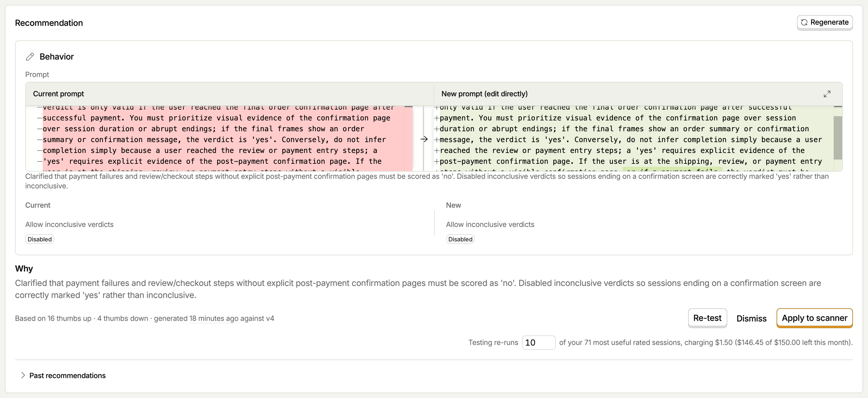The width and height of the screenshot is (868, 398).
Task: Click inside the new prompt editable text
Action: (x=633, y=139)
